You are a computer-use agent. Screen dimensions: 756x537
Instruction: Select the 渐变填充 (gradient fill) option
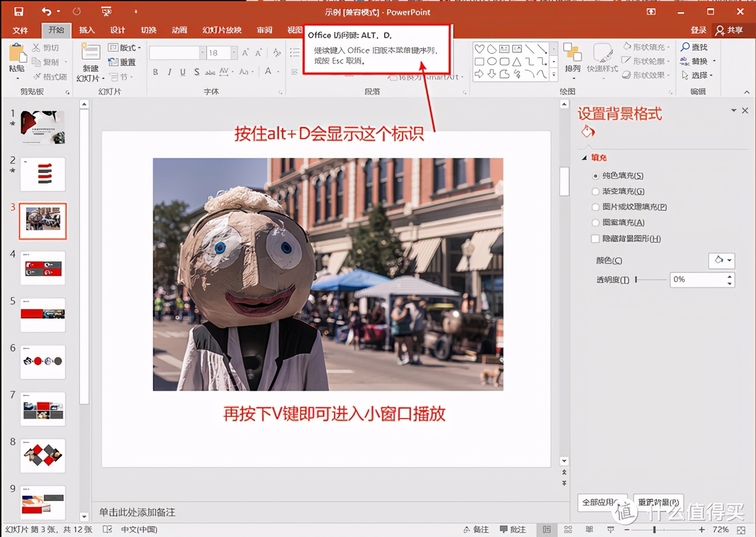coord(595,191)
